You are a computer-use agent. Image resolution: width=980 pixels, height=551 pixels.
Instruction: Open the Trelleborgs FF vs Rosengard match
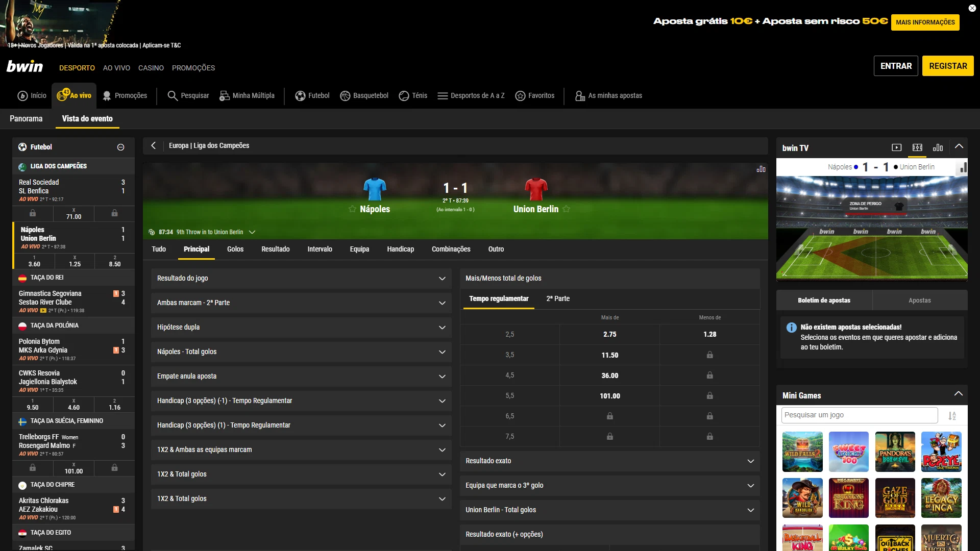pos(73,445)
